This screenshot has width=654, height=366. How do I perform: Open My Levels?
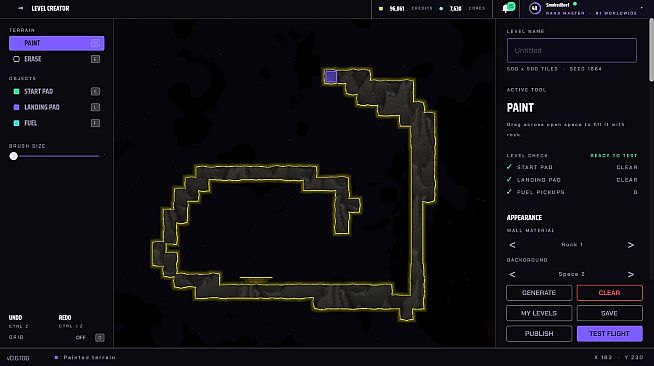[x=539, y=313]
